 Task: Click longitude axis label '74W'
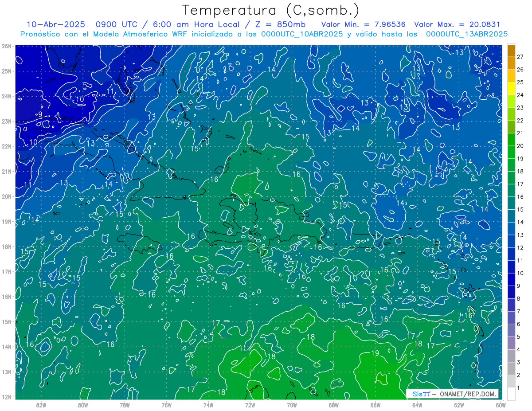coord(208,405)
